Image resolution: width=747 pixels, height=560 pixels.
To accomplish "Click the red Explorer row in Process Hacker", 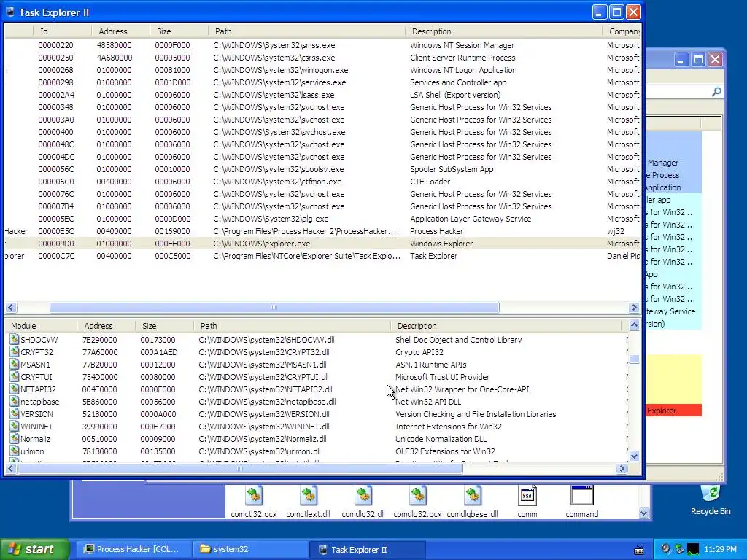I will [673, 411].
